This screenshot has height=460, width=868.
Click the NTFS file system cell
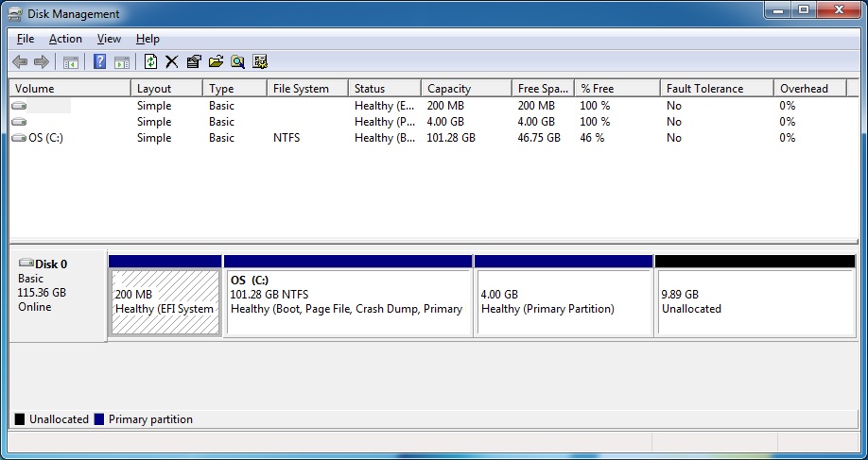[286, 138]
